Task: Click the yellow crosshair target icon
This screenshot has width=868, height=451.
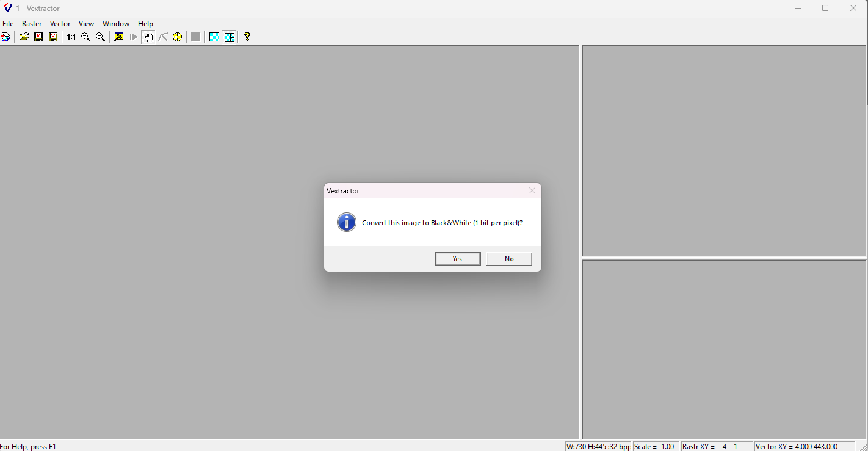Action: click(178, 37)
